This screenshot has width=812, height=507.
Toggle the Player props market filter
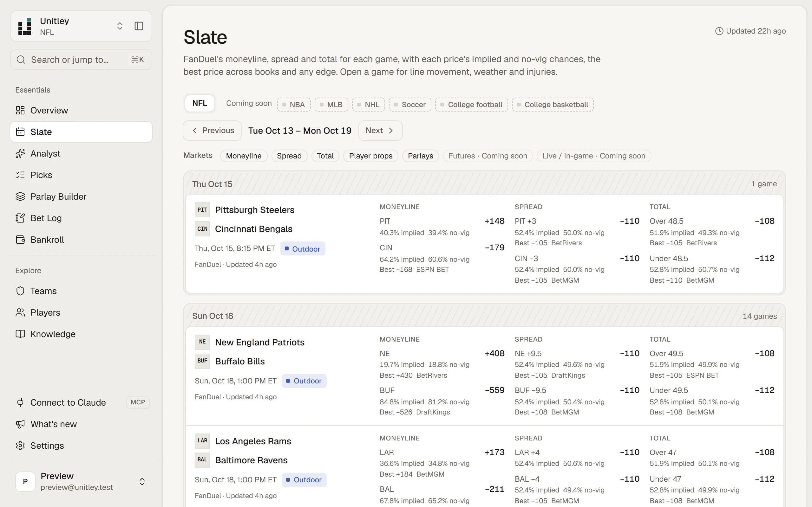tap(370, 156)
